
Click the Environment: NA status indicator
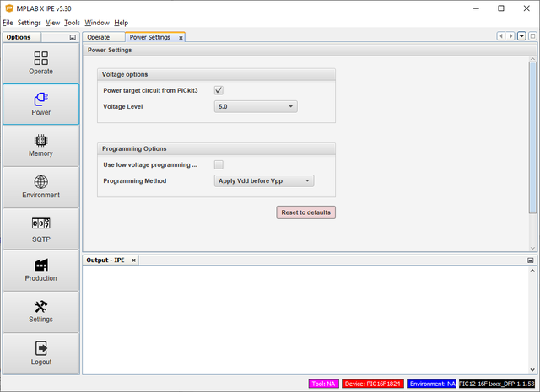(431, 384)
